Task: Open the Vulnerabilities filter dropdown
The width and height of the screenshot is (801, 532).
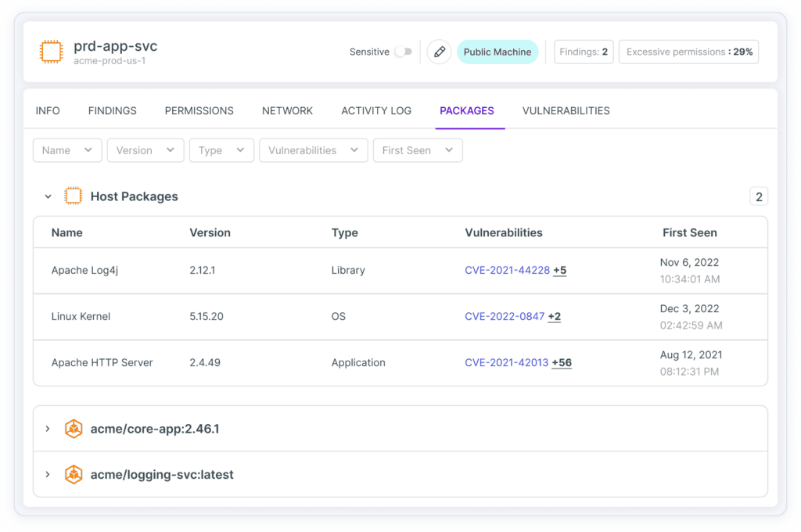Action: 314,150
